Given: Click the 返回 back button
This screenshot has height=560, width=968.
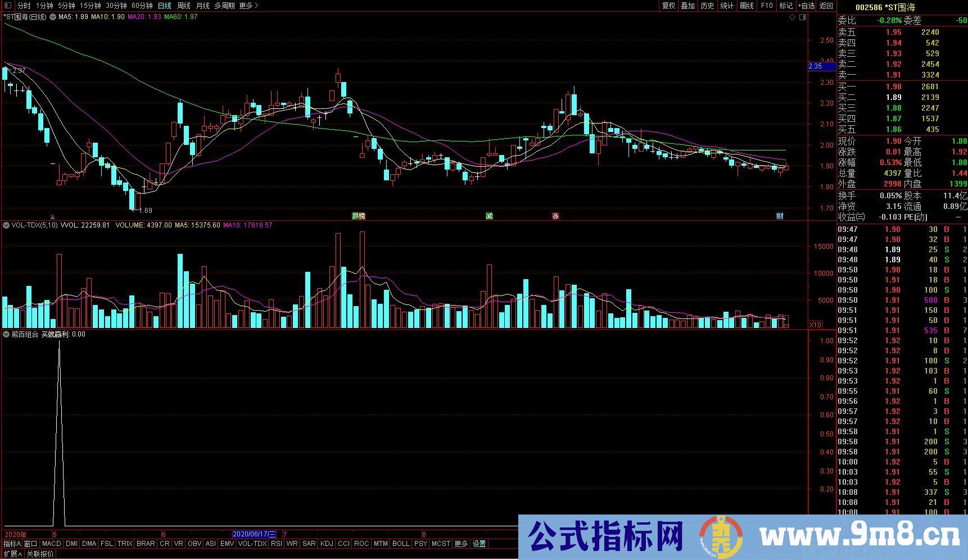Looking at the screenshot, I should [x=826, y=6].
